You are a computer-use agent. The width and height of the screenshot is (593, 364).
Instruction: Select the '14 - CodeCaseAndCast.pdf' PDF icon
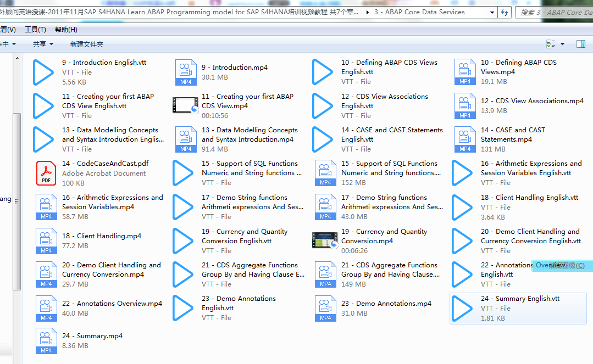[x=46, y=173]
